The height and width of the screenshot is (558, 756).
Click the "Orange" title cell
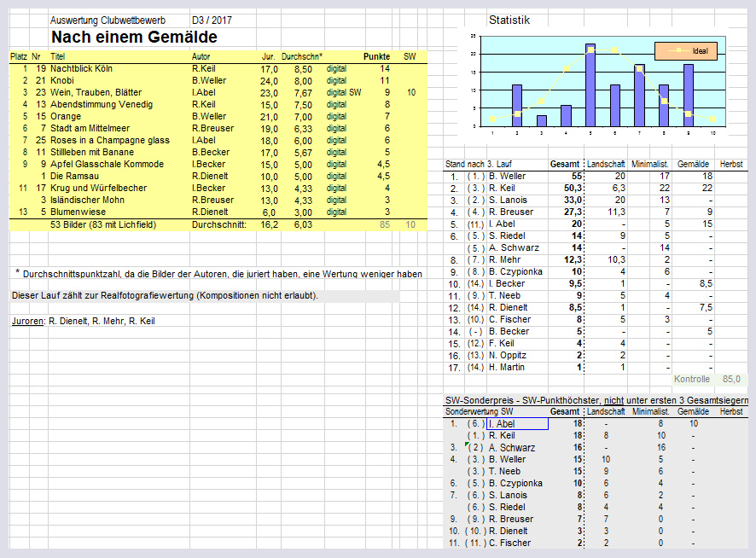point(66,116)
